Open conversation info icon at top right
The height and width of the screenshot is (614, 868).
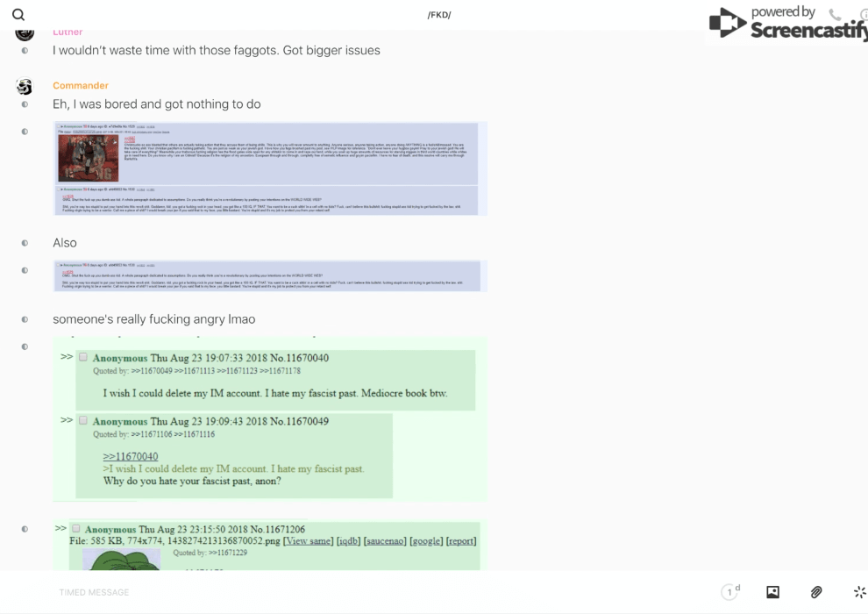click(x=863, y=15)
